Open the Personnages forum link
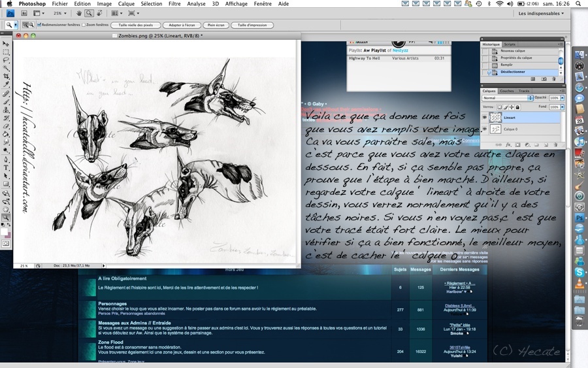This screenshot has height=368, width=588. click(112, 303)
